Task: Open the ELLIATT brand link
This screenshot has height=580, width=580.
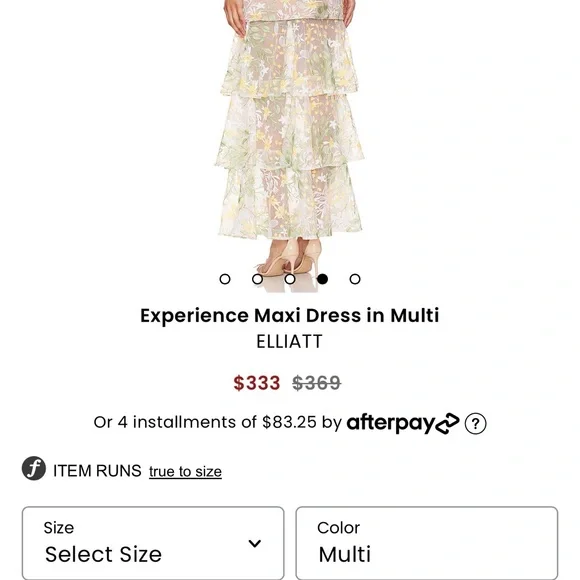Action: tap(290, 341)
